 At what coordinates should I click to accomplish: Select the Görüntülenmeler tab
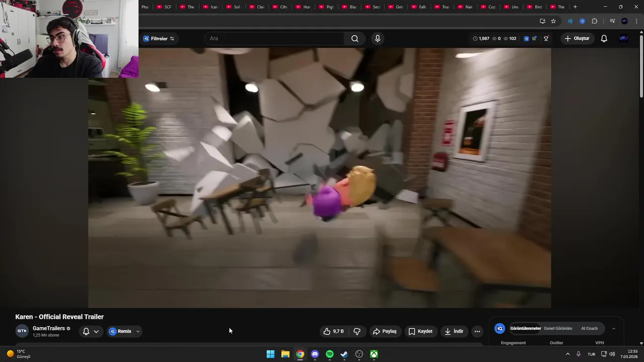pos(526,328)
